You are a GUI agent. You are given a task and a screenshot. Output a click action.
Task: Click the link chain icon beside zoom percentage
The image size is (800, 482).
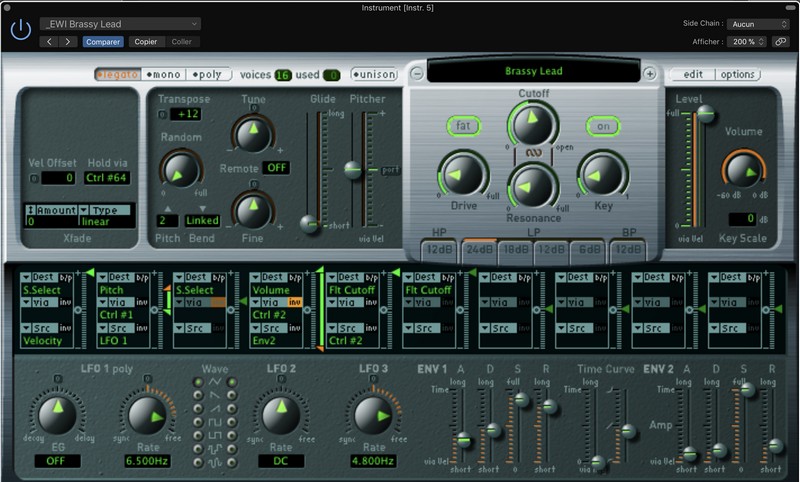pos(779,42)
